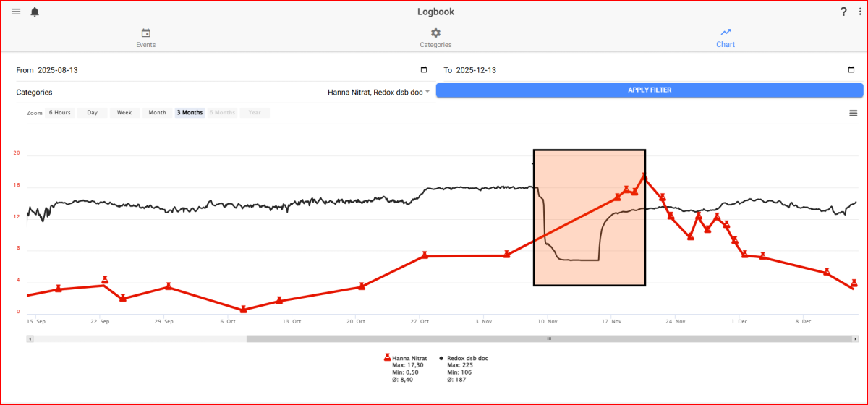This screenshot has width=868, height=405.
Task: Open the help question mark icon
Action: click(x=843, y=12)
